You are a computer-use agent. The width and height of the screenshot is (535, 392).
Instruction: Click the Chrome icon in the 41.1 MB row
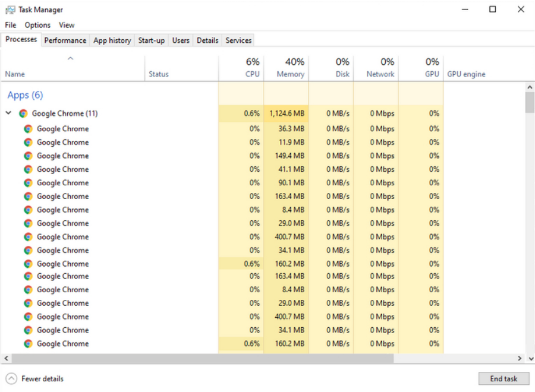tap(28, 169)
